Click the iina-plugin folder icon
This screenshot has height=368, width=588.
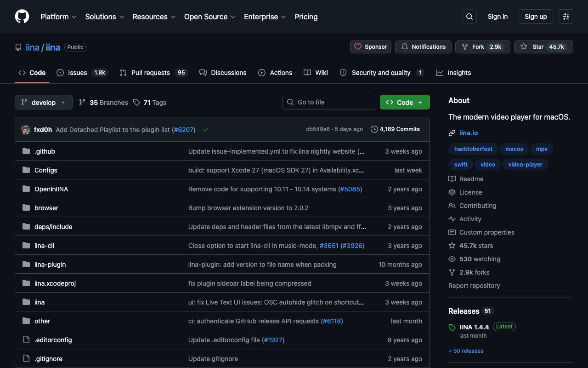click(26, 264)
